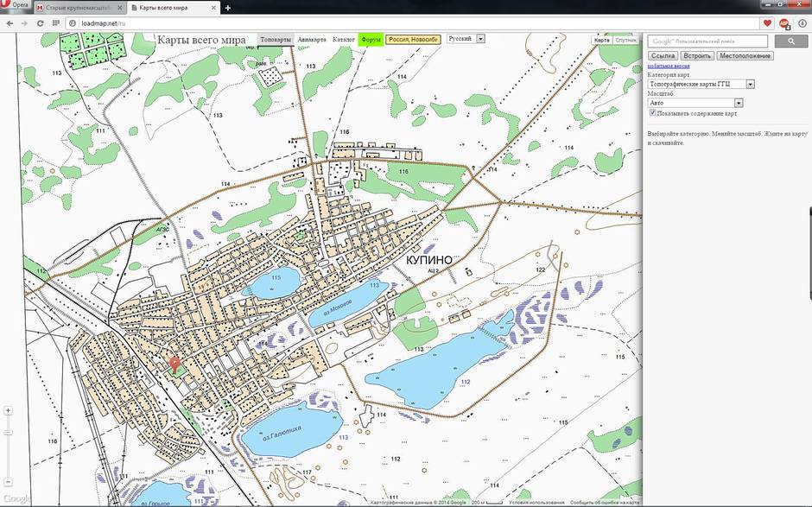Click the red location marker on the map
812x507 pixels.
click(175, 364)
